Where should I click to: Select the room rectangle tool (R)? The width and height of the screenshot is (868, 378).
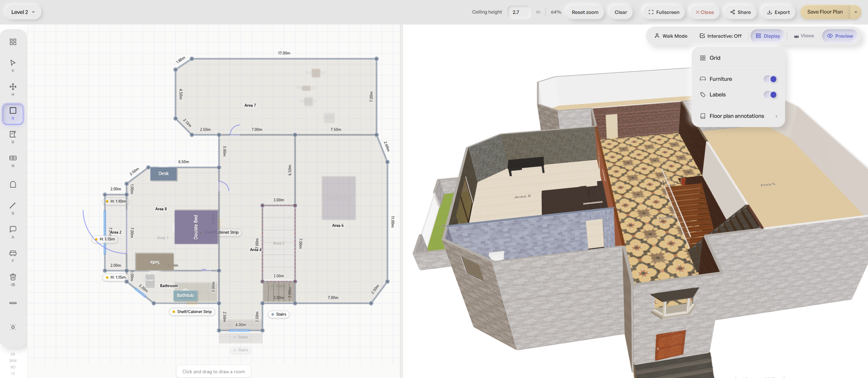coord(13,114)
